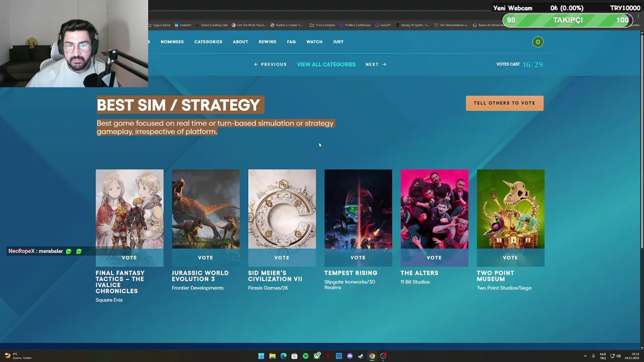644x362 pixels.
Task: Open the microphone tray icon
Action: pos(593,356)
